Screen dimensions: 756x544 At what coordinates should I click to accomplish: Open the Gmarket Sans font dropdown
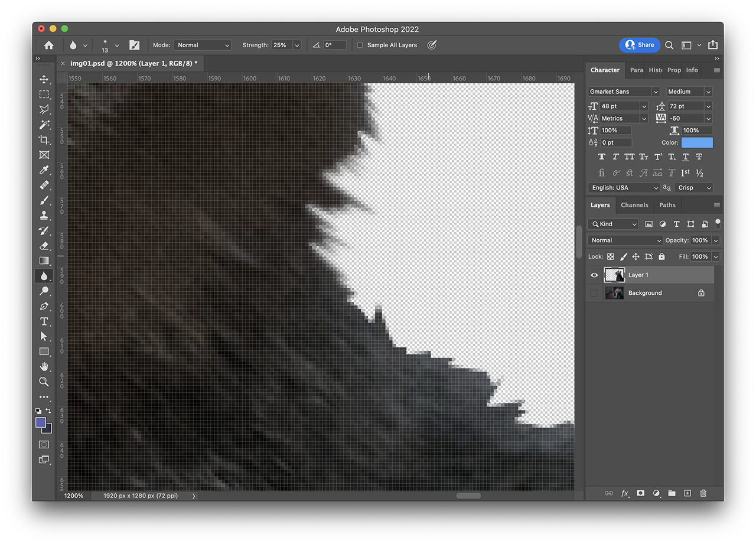click(623, 92)
